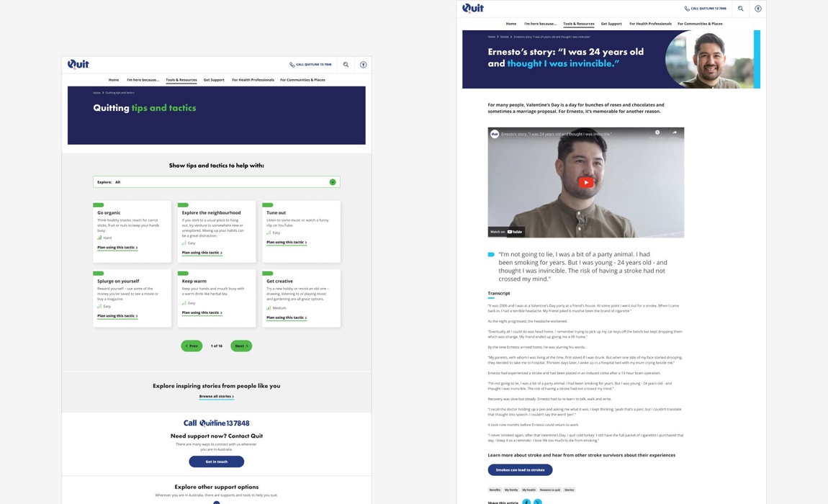Click the green arrow of the Explore filter
The image size is (828, 504).
tap(333, 182)
